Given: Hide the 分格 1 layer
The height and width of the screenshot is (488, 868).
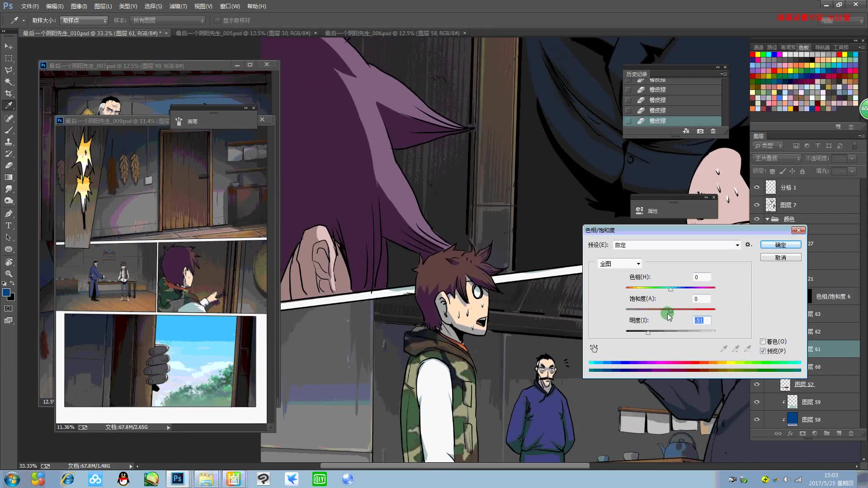Looking at the screenshot, I should (757, 188).
